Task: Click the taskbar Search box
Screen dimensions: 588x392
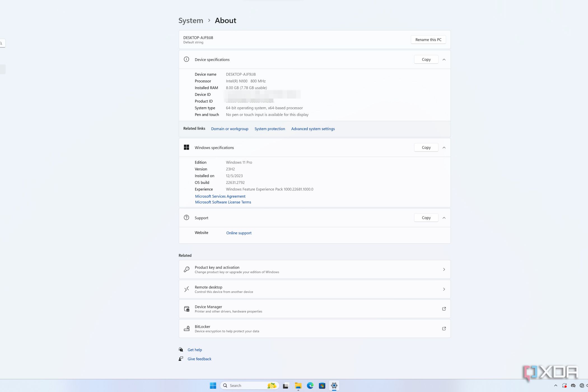Action: coord(250,386)
